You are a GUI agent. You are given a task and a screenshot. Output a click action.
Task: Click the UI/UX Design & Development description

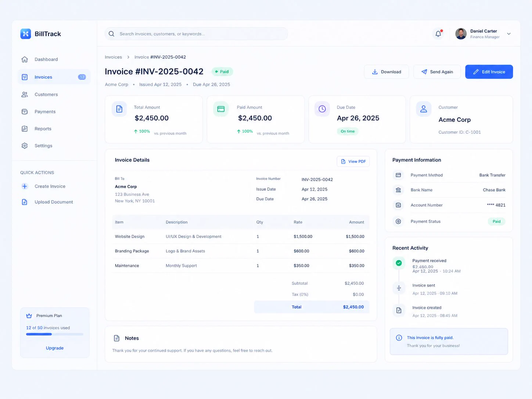(194, 237)
